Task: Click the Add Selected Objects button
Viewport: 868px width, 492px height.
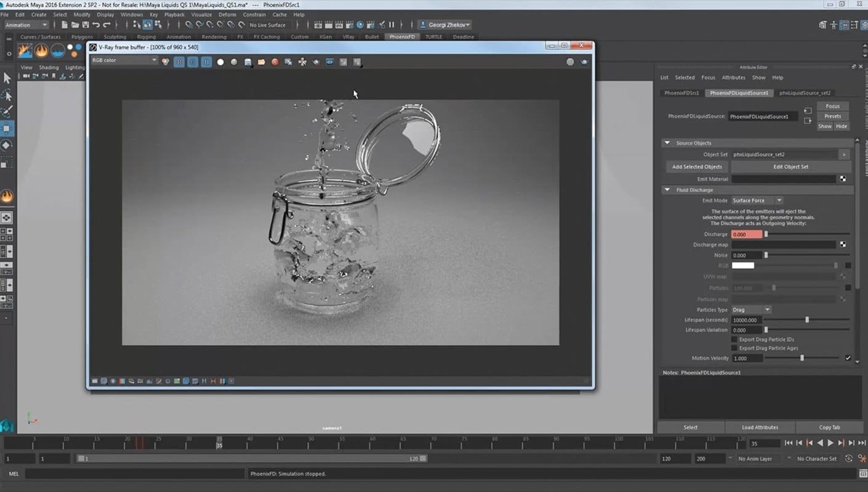Action: [697, 167]
